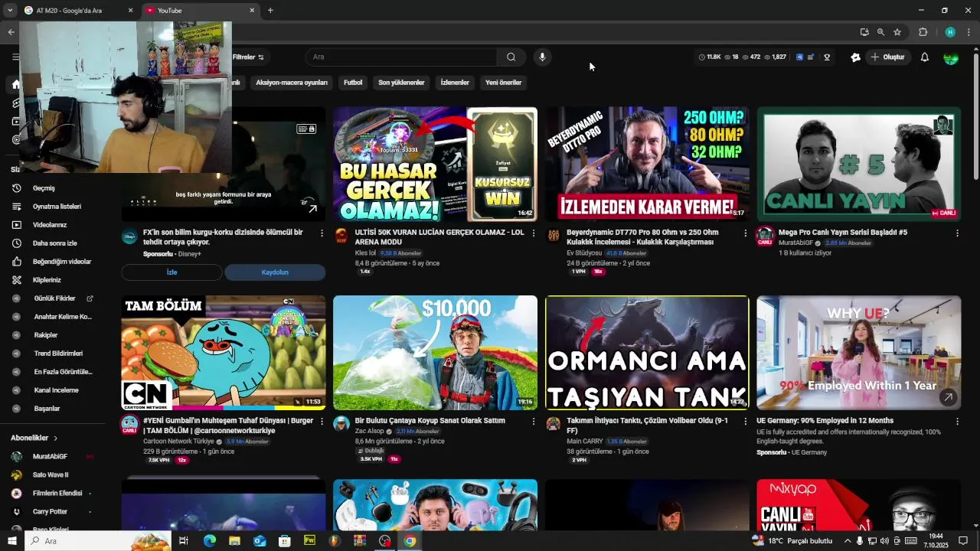Open Chrome three-dot menu
The height and width of the screenshot is (551, 980).
coord(969,32)
